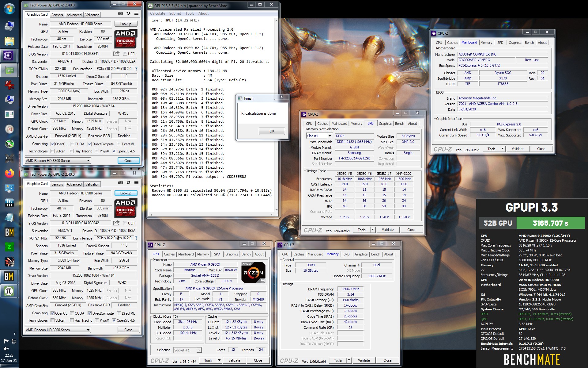Open the Windows Start orb
Viewport: 588px width, 368px height.
point(9,9)
